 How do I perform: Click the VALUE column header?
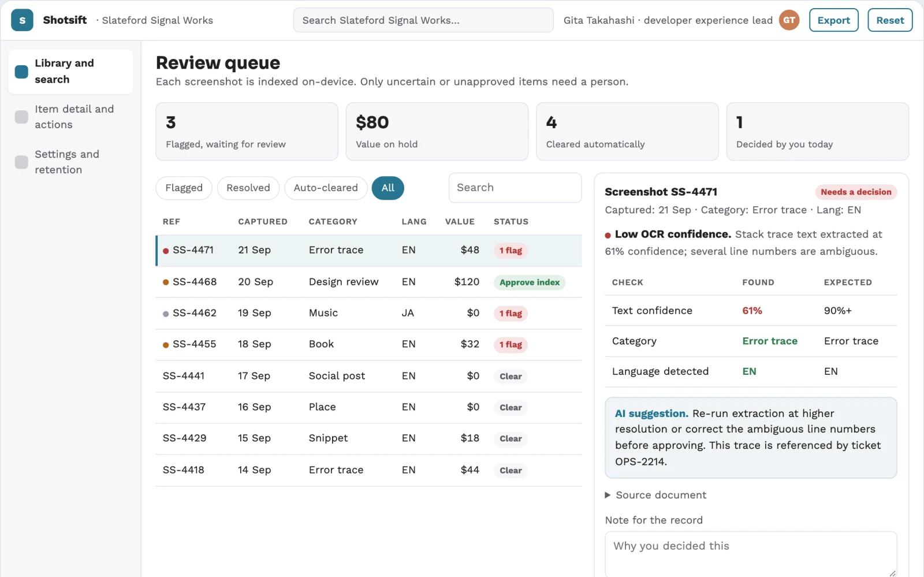tap(460, 222)
